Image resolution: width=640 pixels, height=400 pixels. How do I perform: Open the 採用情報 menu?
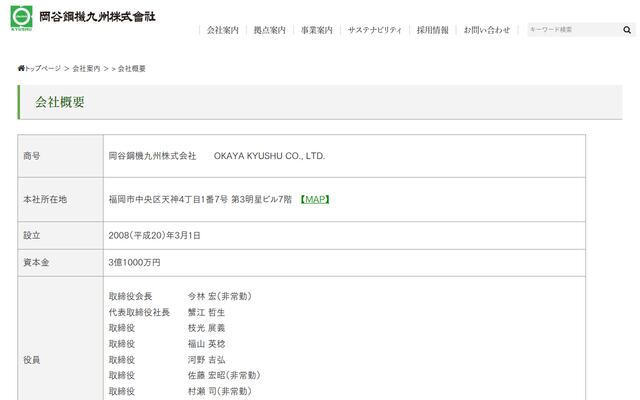(x=432, y=30)
